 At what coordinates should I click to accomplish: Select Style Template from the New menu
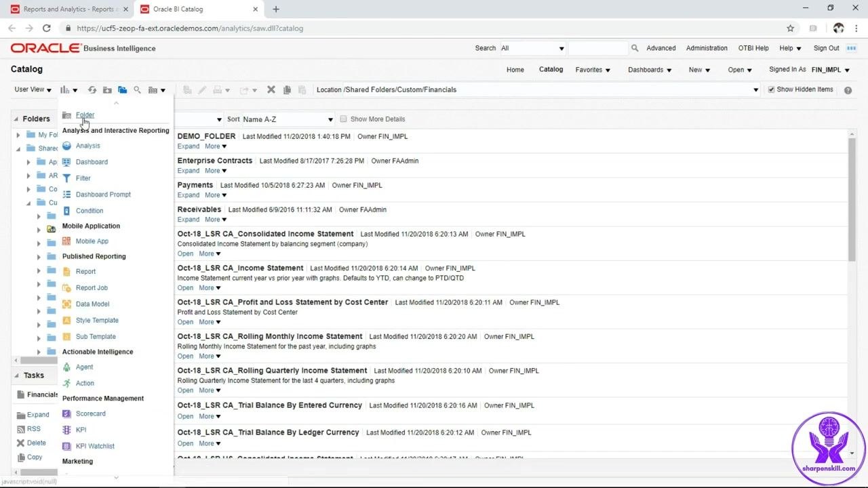97,321
